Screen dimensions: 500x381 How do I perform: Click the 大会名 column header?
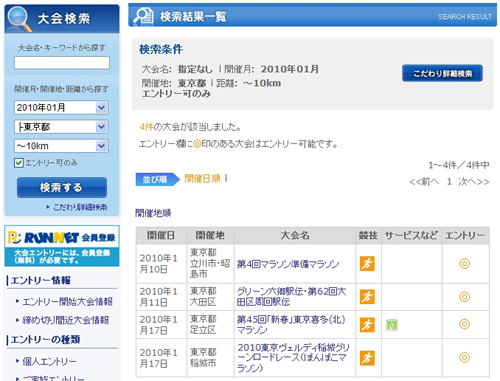click(x=295, y=236)
